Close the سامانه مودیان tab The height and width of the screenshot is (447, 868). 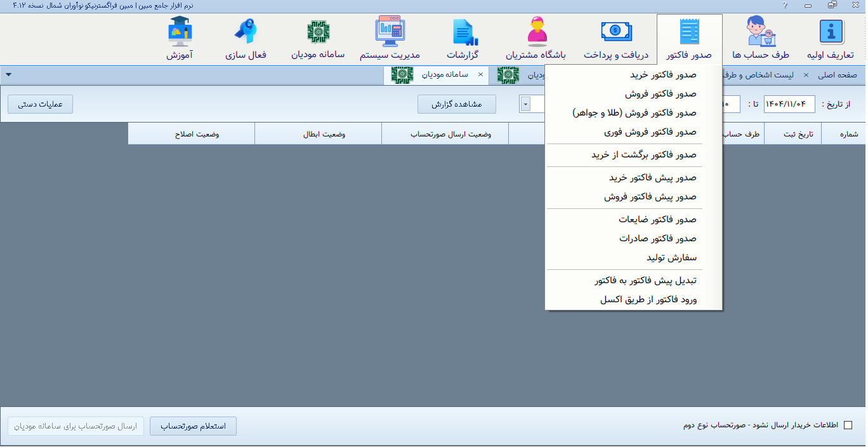480,75
